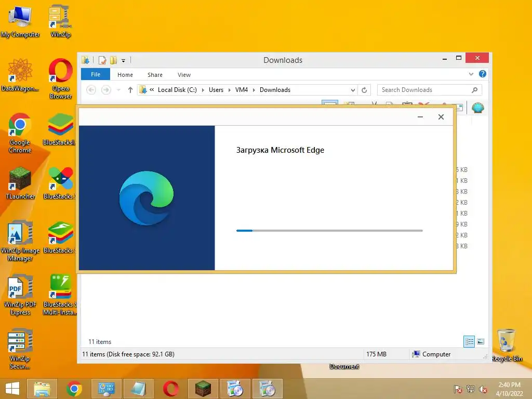Navigate forward in Explorer
532x399 pixels.
pyautogui.click(x=106, y=90)
